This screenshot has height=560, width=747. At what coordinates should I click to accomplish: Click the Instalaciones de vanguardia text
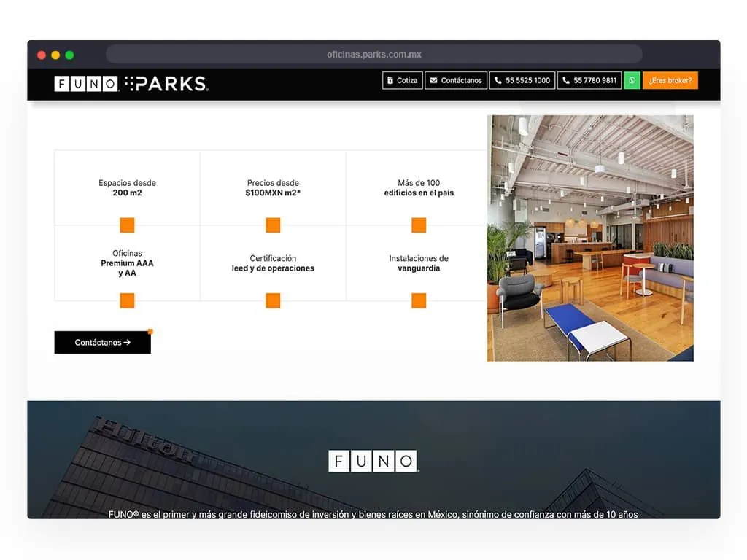coord(419,263)
